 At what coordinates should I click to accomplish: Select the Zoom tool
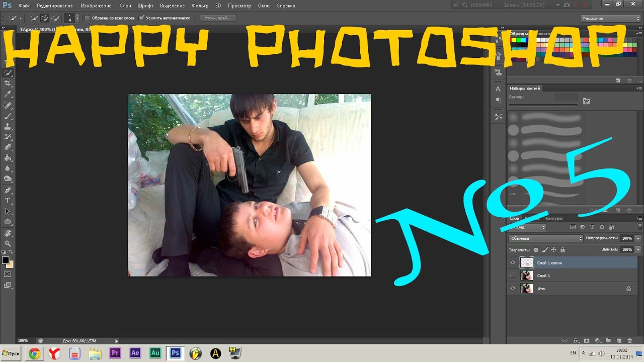click(x=8, y=243)
